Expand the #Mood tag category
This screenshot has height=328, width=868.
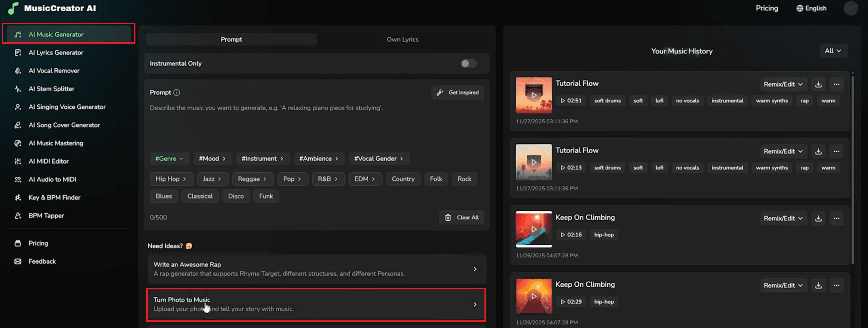pyautogui.click(x=212, y=159)
